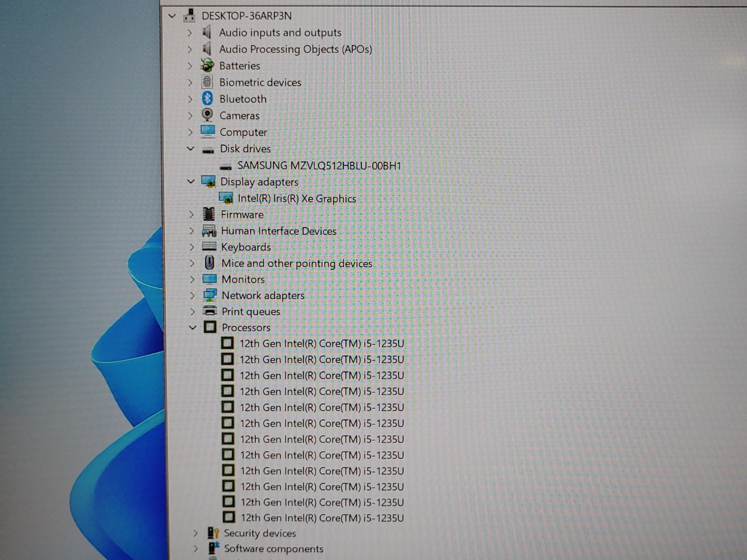This screenshot has width=747, height=560.
Task: Expand the Audio inputs and outputs category
Action: [x=190, y=32]
